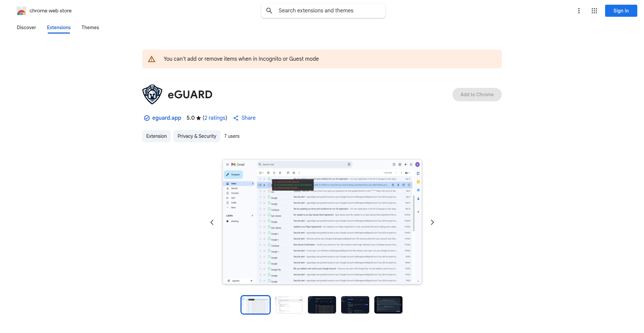Open the 2 ratings link
The height and width of the screenshot is (333, 644).
tap(215, 118)
